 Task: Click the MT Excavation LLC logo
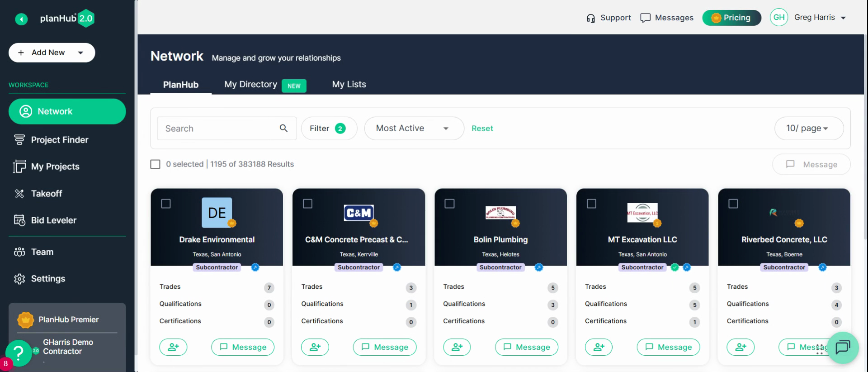click(x=642, y=213)
